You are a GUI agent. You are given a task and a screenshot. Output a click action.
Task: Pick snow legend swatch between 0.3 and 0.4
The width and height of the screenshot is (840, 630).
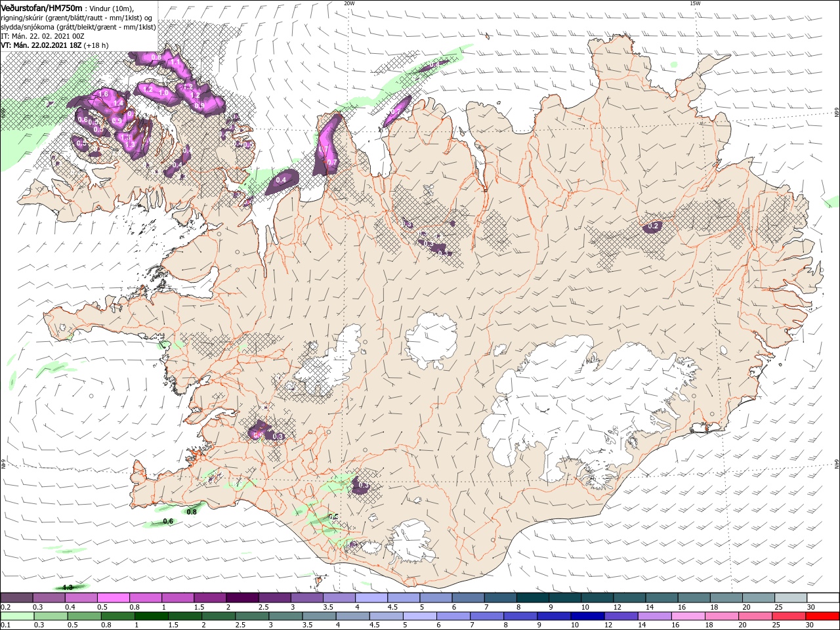pyautogui.click(x=50, y=598)
